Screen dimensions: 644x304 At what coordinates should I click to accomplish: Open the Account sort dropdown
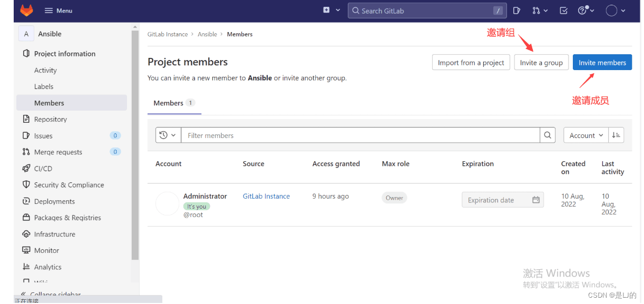click(586, 135)
